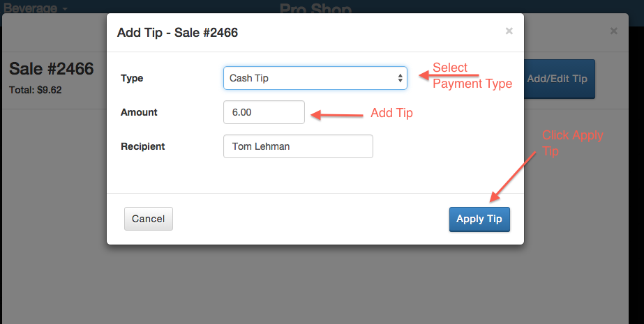Close the Sale #2466 background panel
The width and height of the screenshot is (644, 324).
[x=613, y=31]
